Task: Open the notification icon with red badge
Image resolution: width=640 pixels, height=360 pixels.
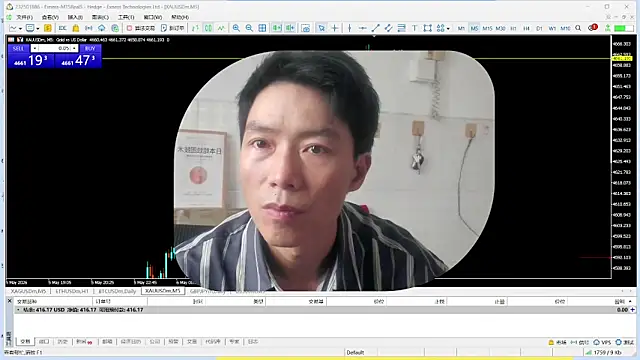Action: 593,28
